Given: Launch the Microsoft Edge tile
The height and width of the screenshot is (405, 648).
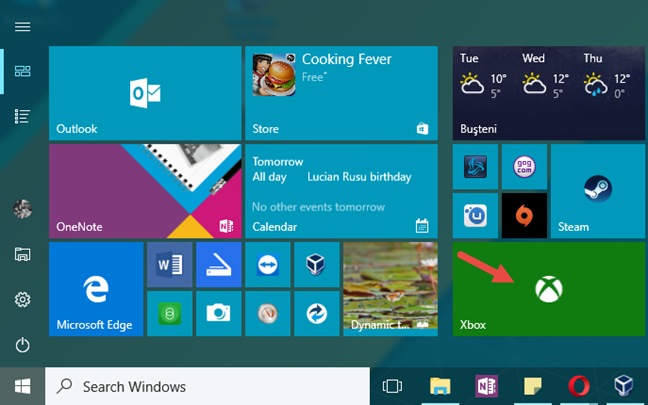Looking at the screenshot, I should point(96,289).
